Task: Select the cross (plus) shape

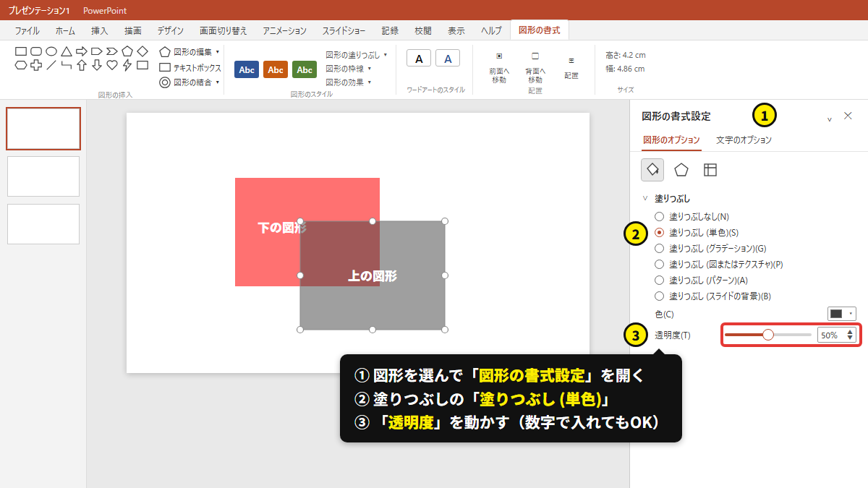Action: point(36,65)
